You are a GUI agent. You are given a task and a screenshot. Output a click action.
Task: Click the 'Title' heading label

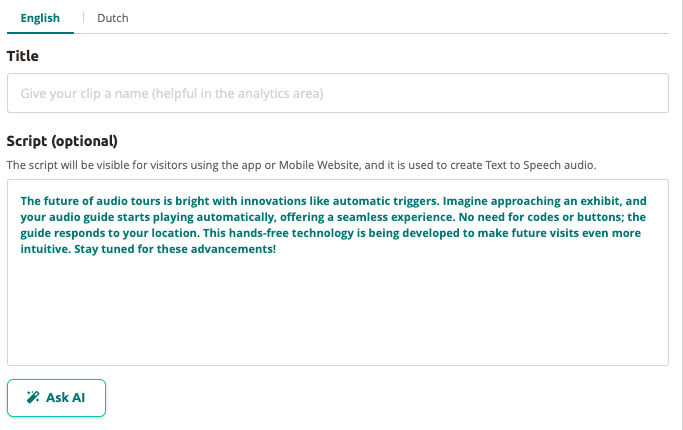[23, 56]
